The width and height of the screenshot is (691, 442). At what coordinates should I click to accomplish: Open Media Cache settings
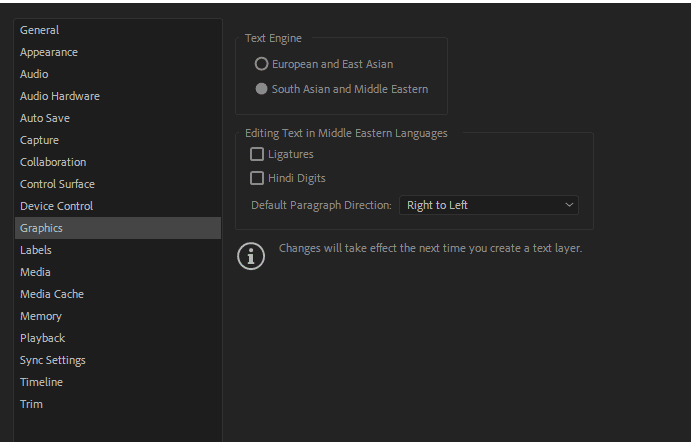point(52,294)
